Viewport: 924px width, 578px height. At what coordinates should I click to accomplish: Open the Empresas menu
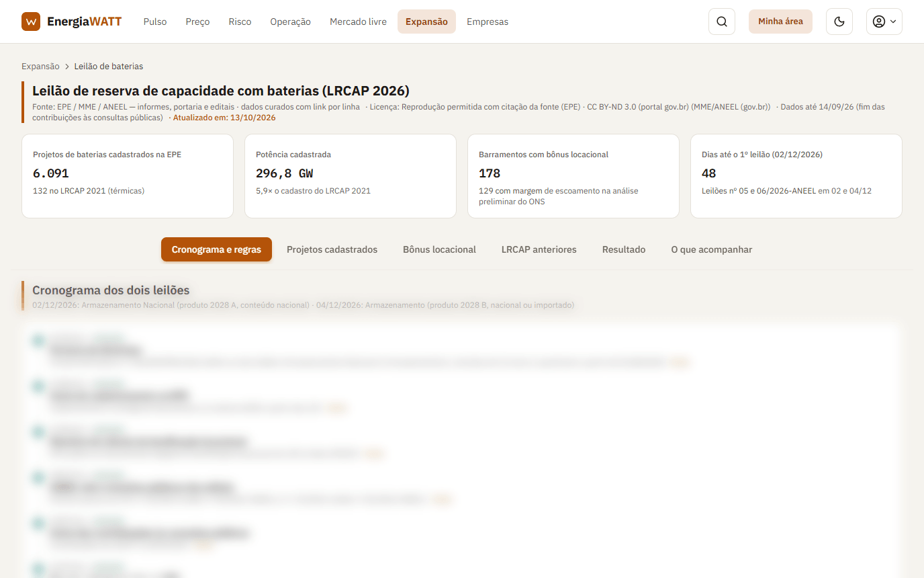pos(488,22)
